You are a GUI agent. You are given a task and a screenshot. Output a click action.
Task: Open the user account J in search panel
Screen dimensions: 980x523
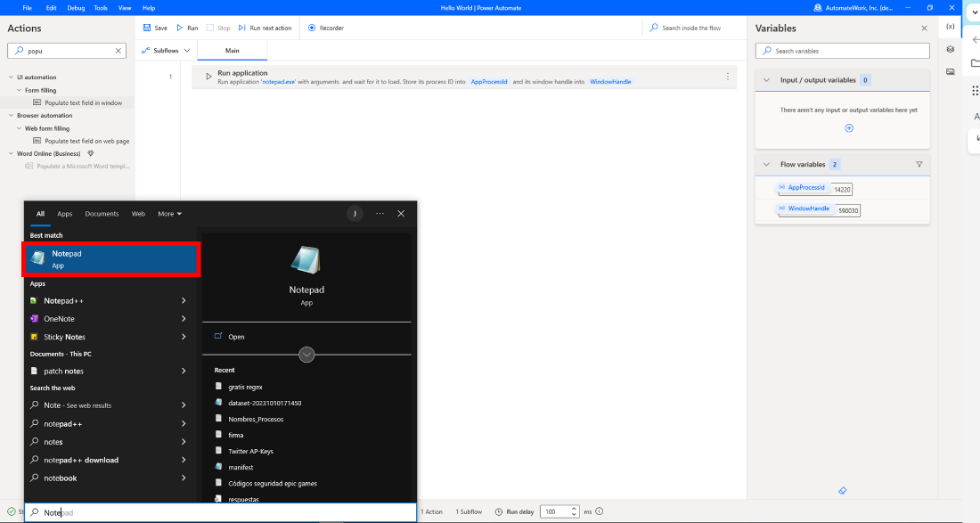pos(355,214)
